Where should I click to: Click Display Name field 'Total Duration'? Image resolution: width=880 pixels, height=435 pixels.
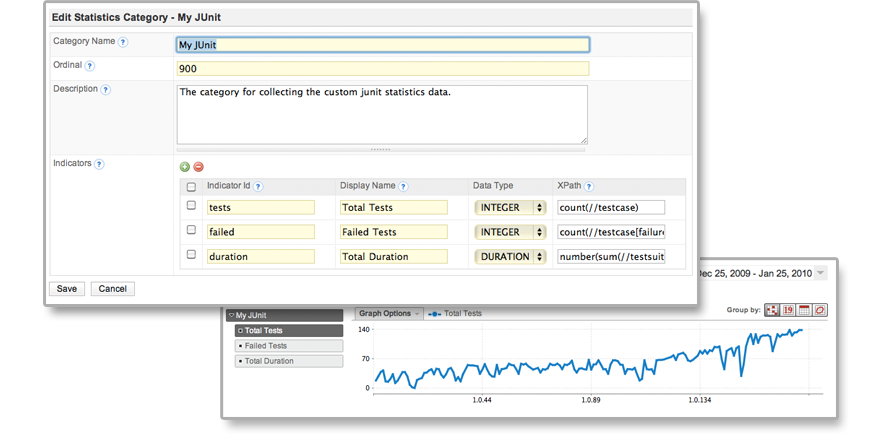[394, 257]
